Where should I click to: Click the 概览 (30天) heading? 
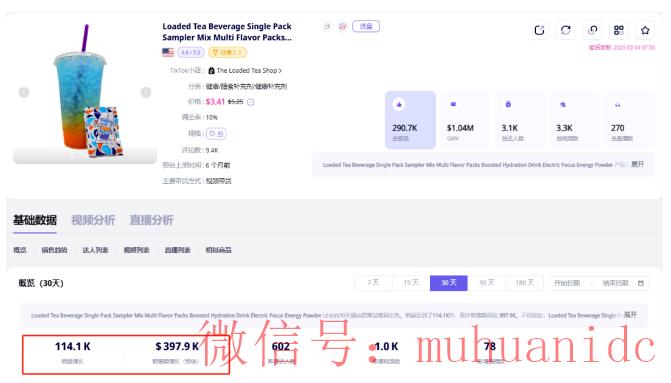point(41,283)
